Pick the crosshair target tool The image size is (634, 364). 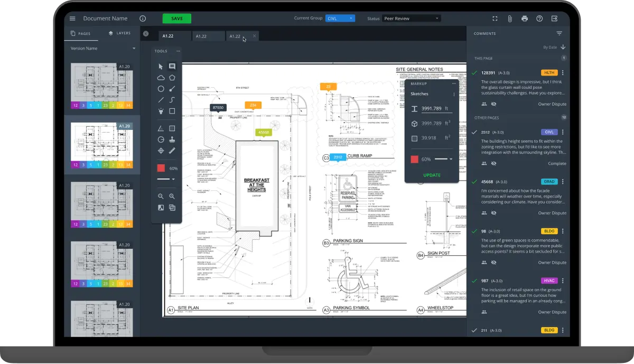161,151
